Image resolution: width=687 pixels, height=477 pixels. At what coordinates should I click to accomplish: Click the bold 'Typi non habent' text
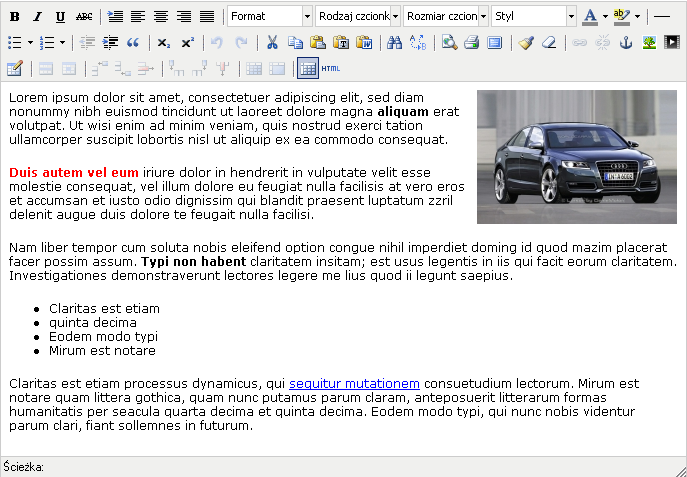pos(194,262)
